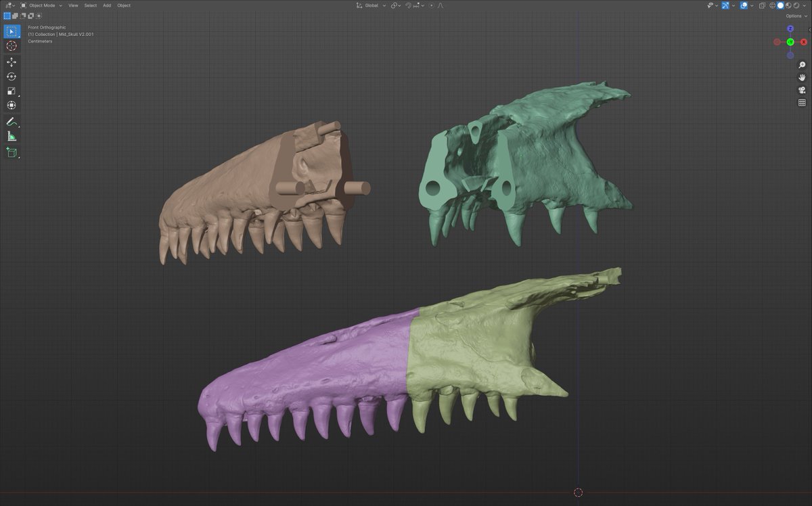Pick the Transform tool
Image resolution: width=812 pixels, height=506 pixels.
[12, 105]
